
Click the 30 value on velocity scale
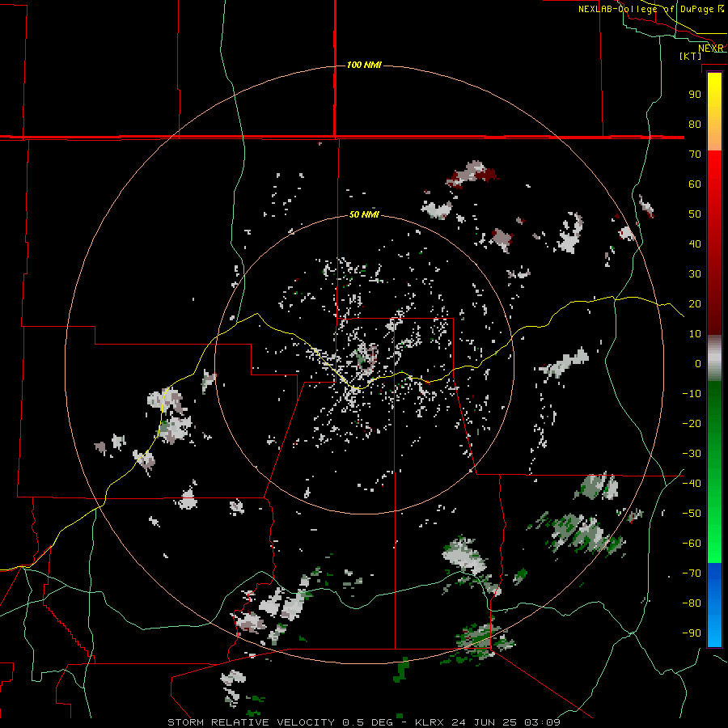[695, 274]
